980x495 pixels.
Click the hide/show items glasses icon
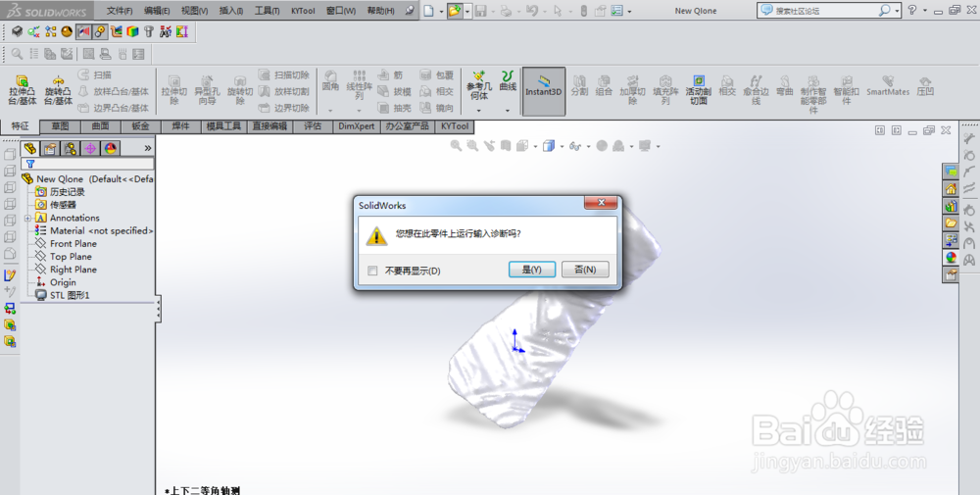(575, 146)
